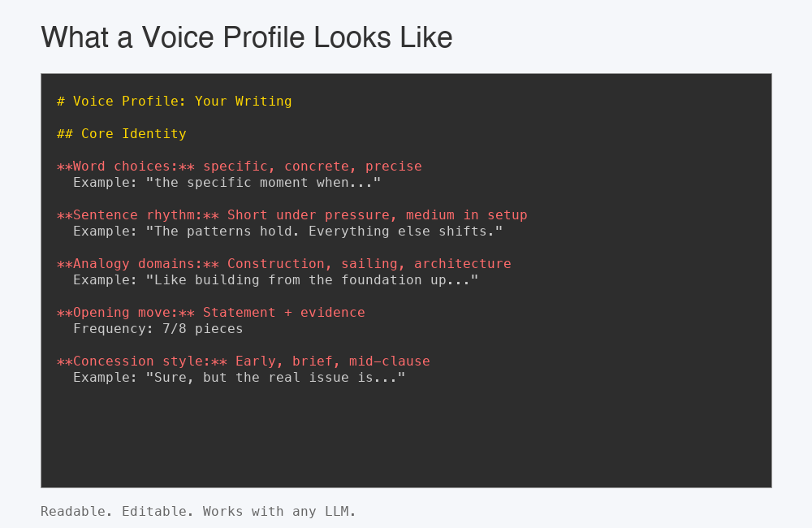Click the '**Opening move:**' label
This screenshot has height=528, width=812.
126,313
